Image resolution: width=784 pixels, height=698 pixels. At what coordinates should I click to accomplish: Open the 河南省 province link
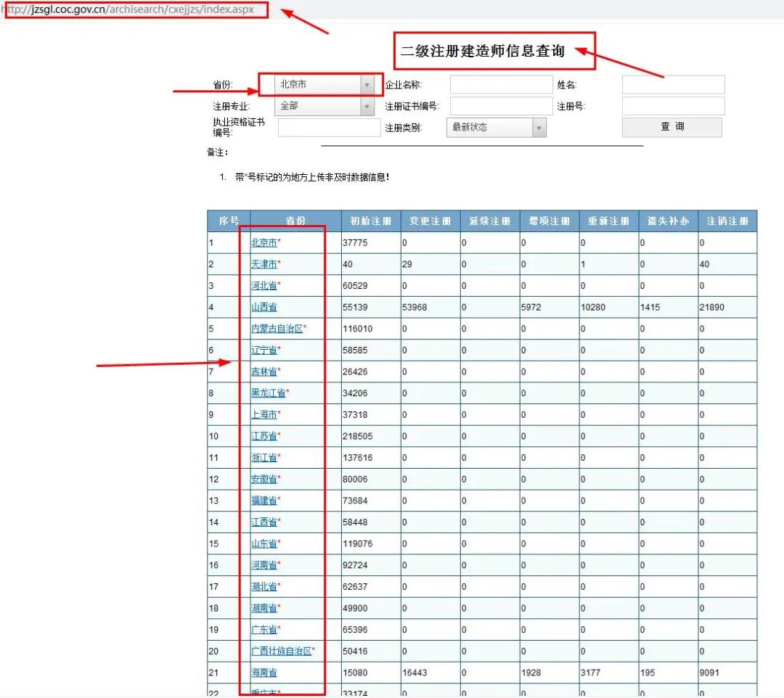coord(264,565)
